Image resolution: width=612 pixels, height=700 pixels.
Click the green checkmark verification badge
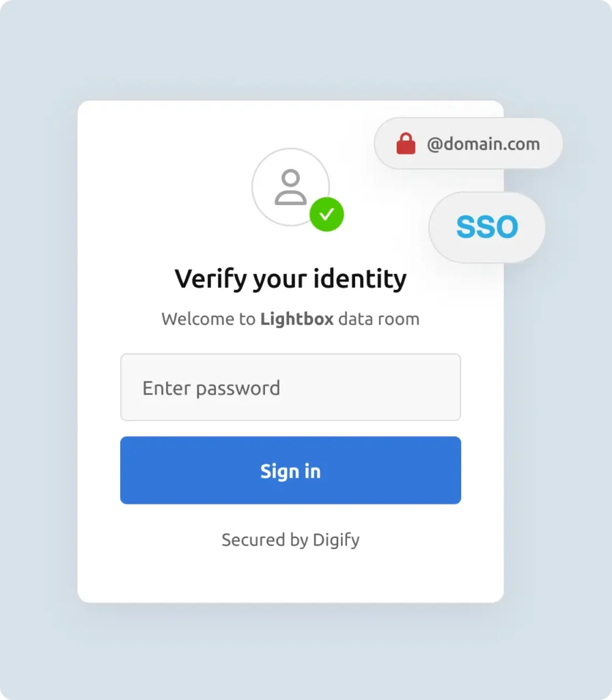tap(326, 215)
